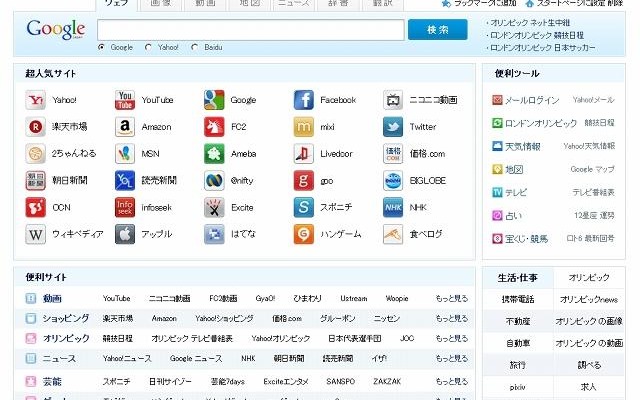This screenshot has width=640, height=400.
Task: Expand もっと見る in the オリンピック row
Action: coord(451,338)
